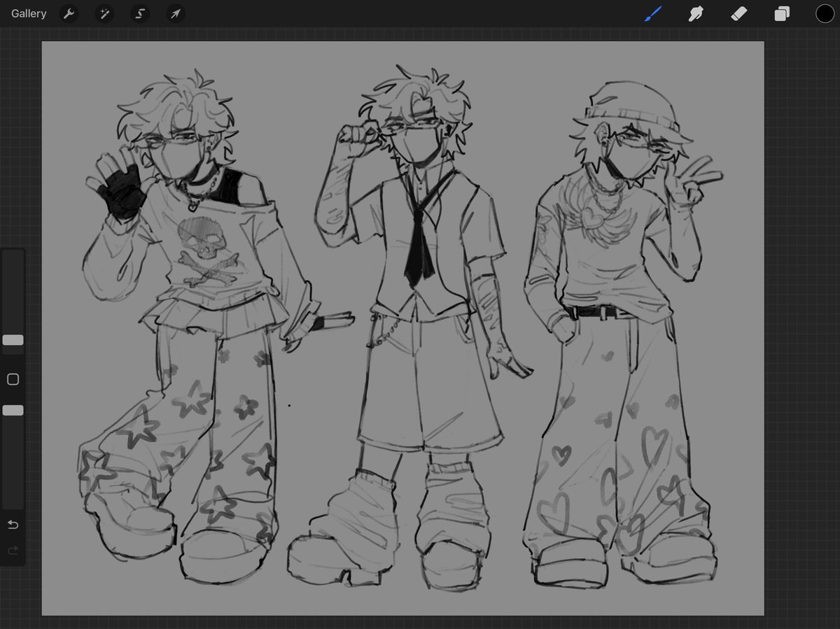The image size is (840, 629).
Task: Redo the last undone stroke
Action: point(13,551)
